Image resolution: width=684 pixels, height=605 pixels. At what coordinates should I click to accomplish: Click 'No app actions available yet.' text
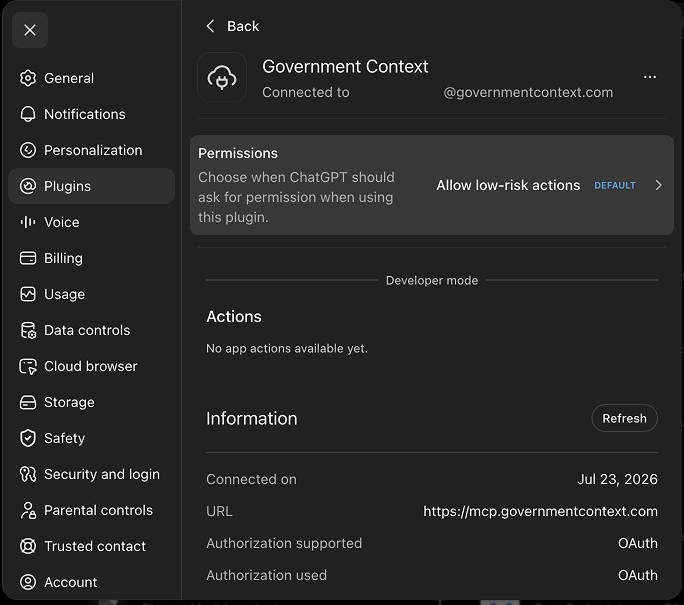coord(287,349)
